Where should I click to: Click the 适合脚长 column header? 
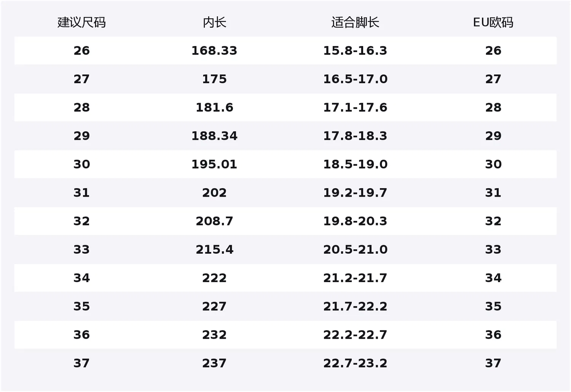pos(355,22)
